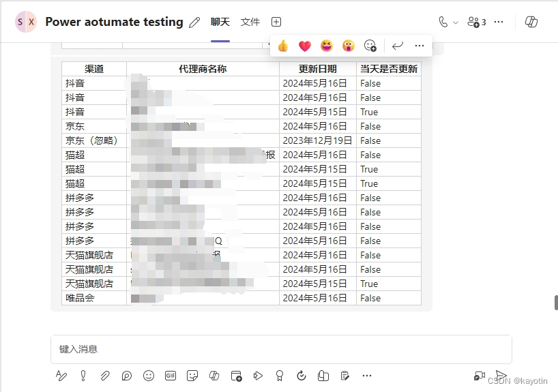Open more message actions ellipsis
Image resolution: width=558 pixels, height=392 pixels.
[420, 46]
